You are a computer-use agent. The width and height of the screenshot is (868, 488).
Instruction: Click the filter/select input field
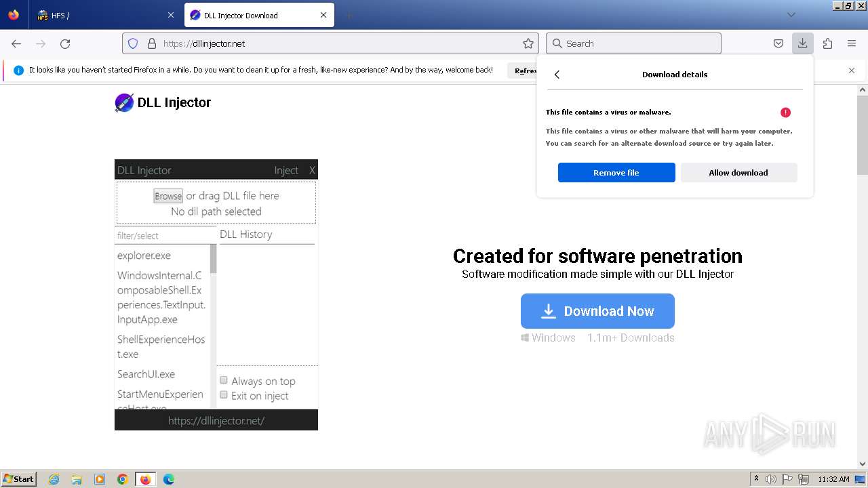165,235
